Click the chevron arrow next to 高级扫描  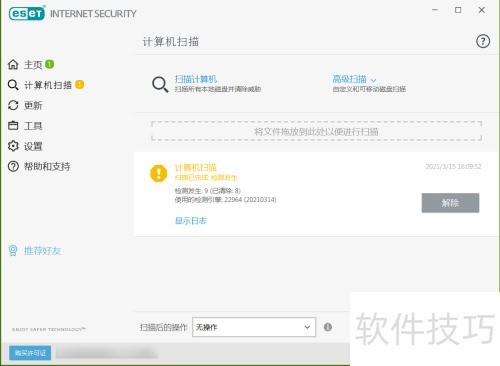[373, 80]
